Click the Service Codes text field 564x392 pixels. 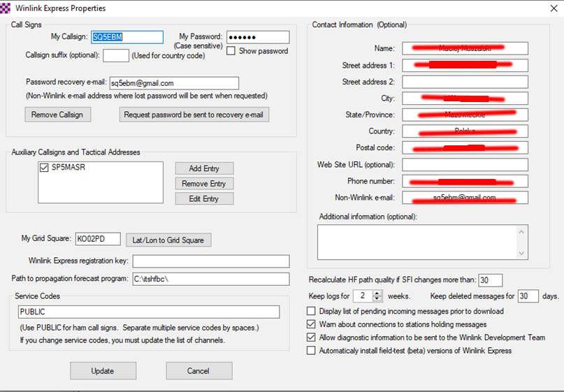149,312
